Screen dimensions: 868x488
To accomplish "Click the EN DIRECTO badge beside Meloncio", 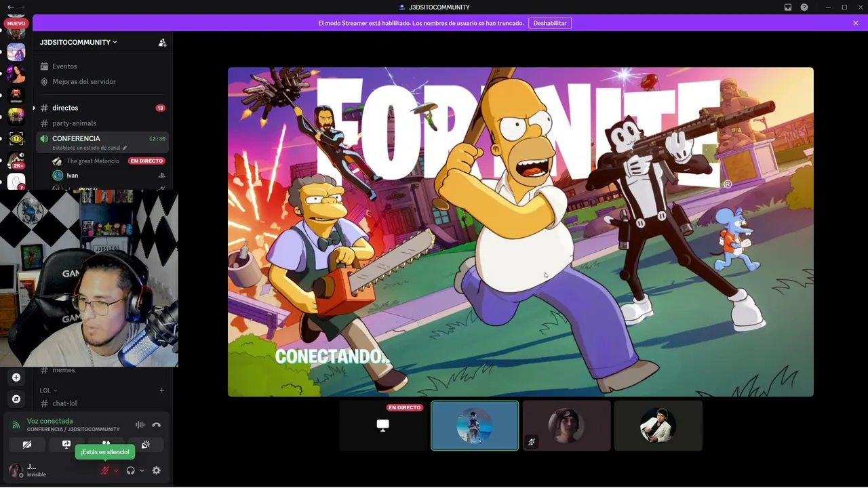I will 146,161.
